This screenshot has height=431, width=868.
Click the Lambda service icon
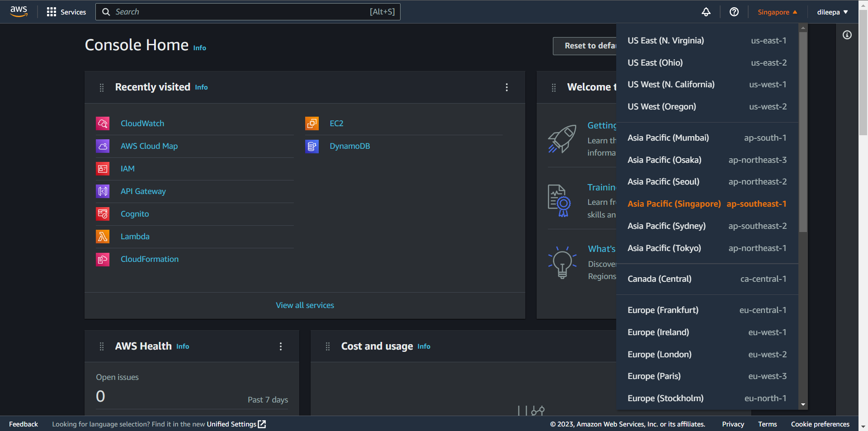click(x=103, y=237)
